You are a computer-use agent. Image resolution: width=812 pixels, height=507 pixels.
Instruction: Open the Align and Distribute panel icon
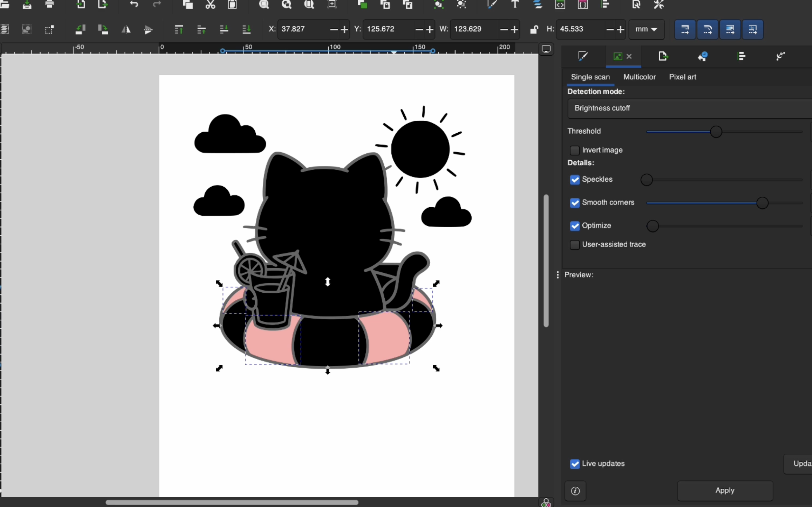(741, 56)
